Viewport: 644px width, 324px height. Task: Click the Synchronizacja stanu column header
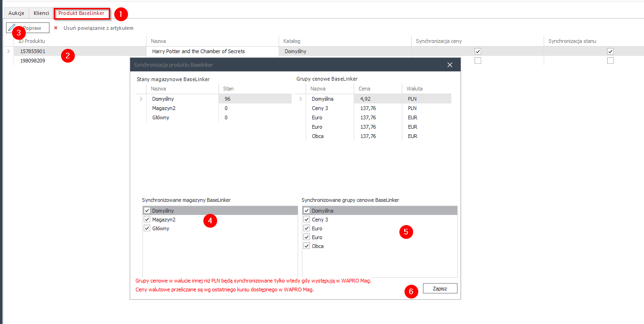pyautogui.click(x=594, y=41)
